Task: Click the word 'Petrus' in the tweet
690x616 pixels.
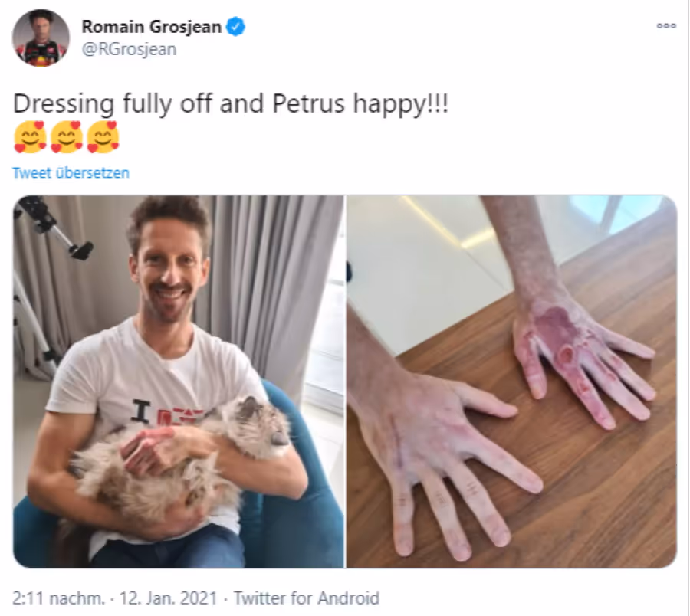Action: [308, 104]
